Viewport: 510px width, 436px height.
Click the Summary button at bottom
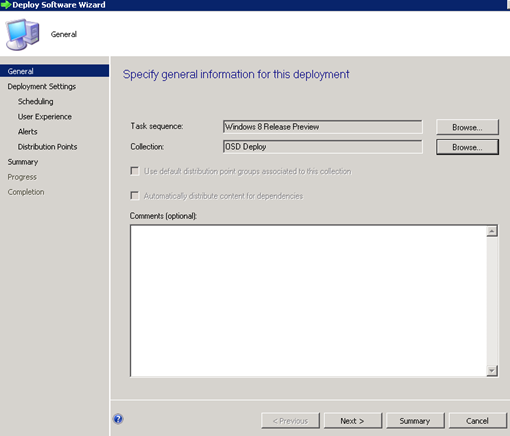pos(415,421)
